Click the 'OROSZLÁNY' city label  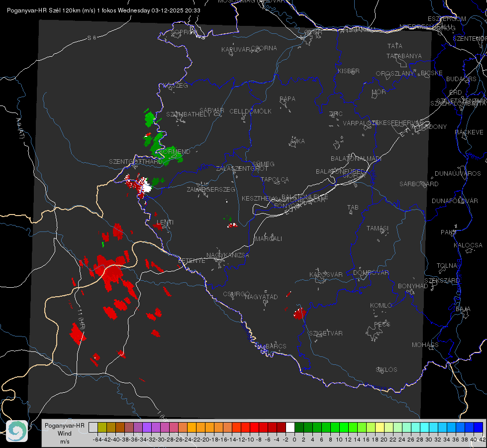pyautogui.click(x=395, y=74)
